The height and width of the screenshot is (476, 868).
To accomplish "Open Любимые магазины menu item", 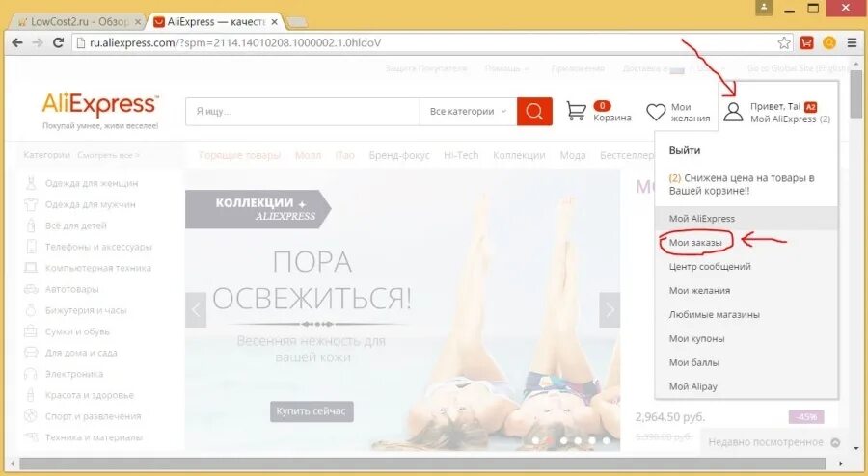I will (714, 314).
